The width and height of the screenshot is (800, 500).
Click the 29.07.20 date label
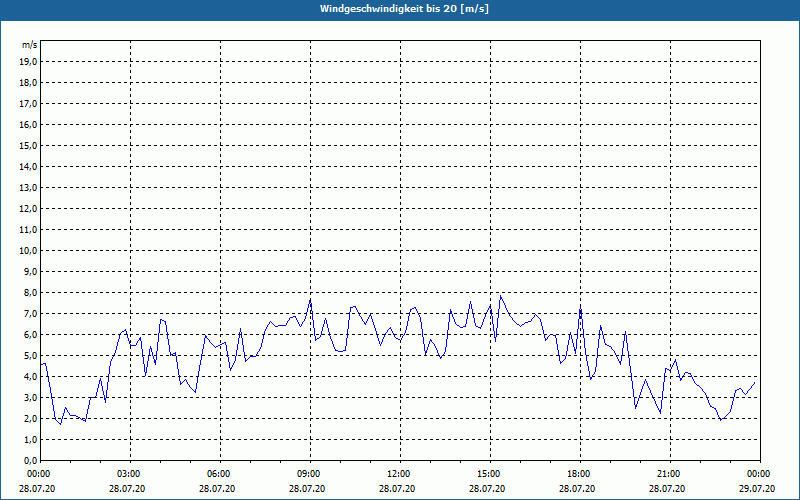click(x=757, y=488)
